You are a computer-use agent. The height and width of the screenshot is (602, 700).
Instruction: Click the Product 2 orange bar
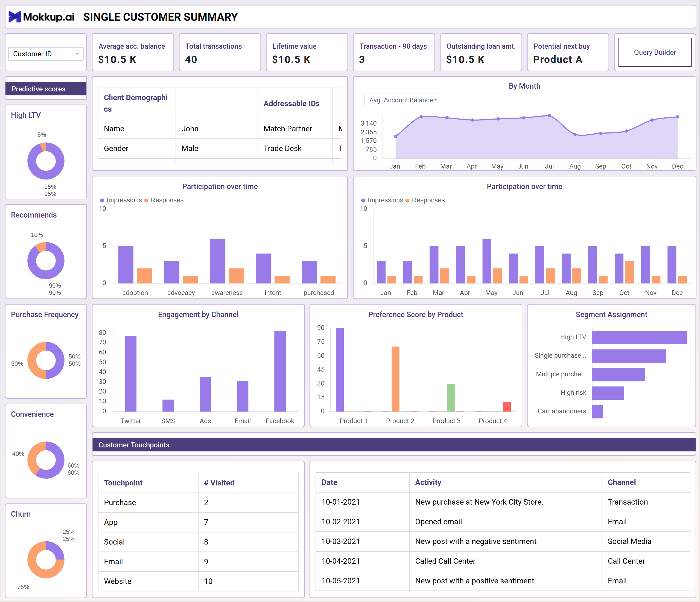395,379
